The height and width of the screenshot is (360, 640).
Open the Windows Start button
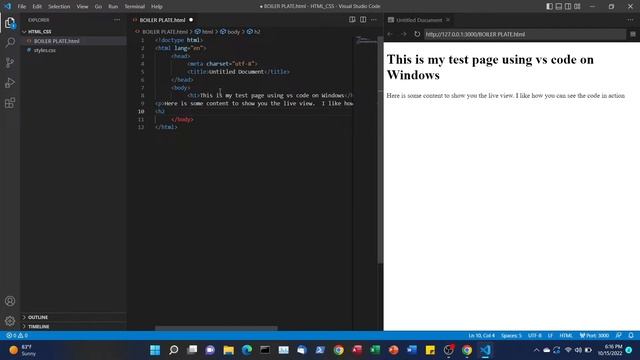point(155,350)
